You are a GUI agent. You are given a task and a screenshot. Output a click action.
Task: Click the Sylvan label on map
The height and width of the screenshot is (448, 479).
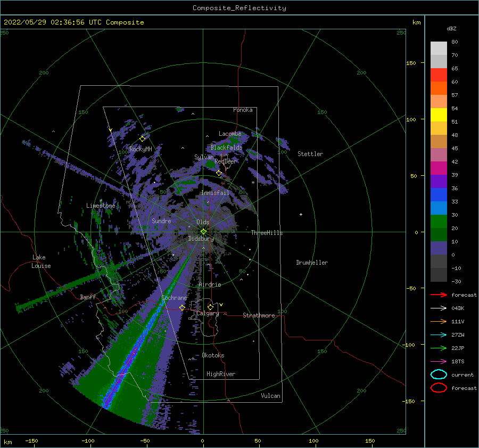point(204,157)
